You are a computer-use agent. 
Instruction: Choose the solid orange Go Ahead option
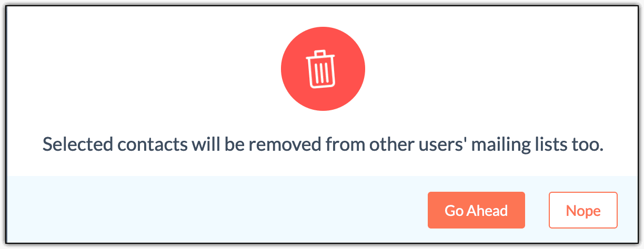point(476,210)
